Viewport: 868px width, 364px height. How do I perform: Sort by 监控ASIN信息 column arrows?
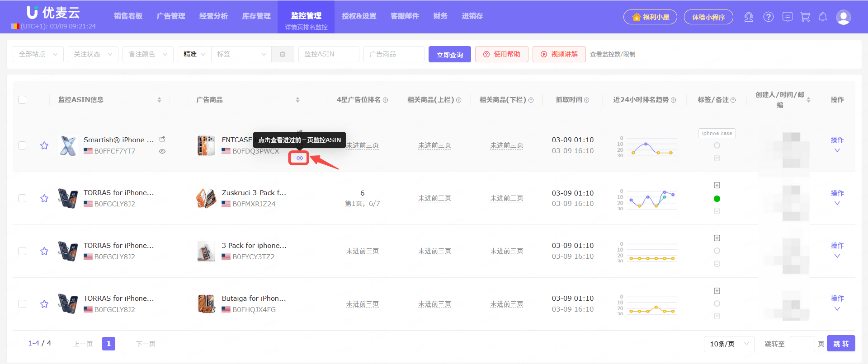coord(159,100)
